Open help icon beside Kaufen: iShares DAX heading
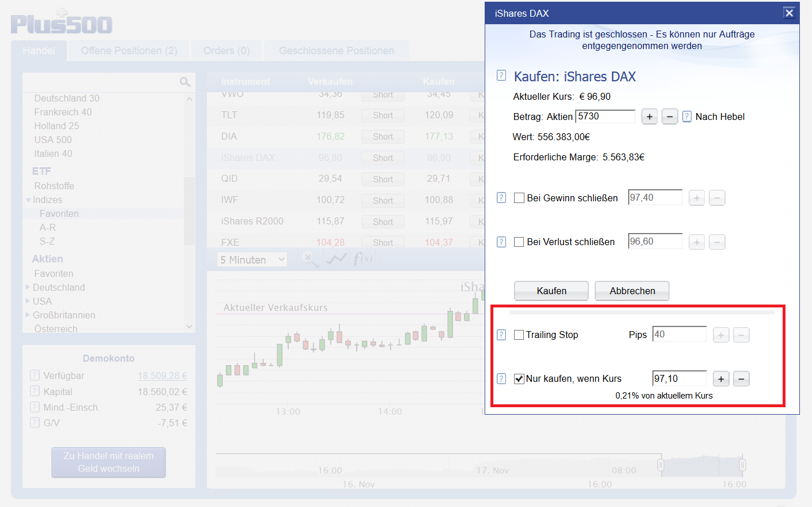 click(501, 76)
